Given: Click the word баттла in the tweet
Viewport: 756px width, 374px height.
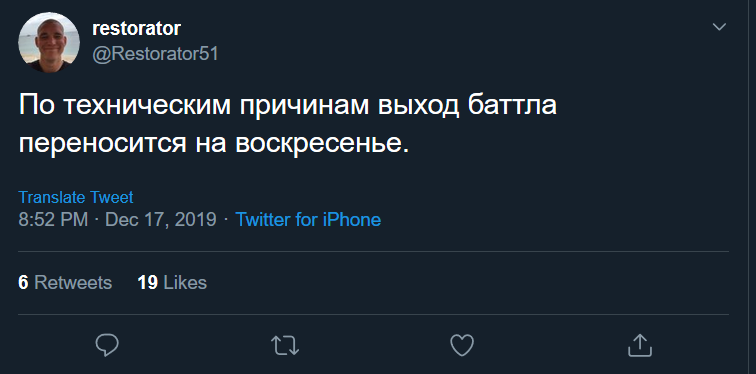Looking at the screenshot, I should [512, 105].
